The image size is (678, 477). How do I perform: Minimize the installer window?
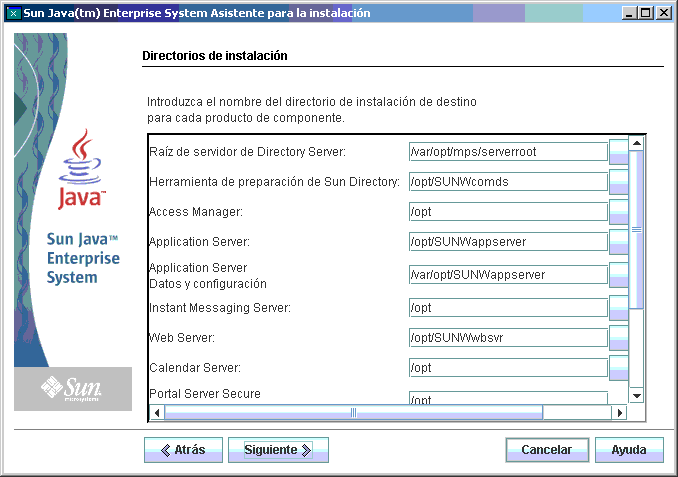(629, 13)
